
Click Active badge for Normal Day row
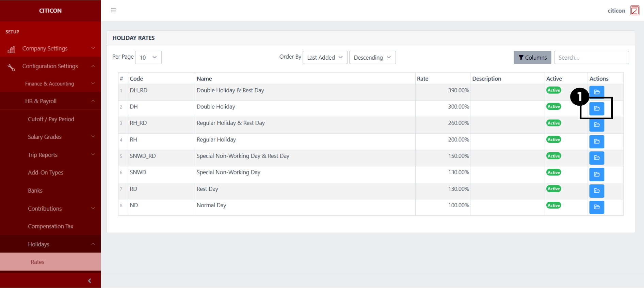pyautogui.click(x=553, y=206)
